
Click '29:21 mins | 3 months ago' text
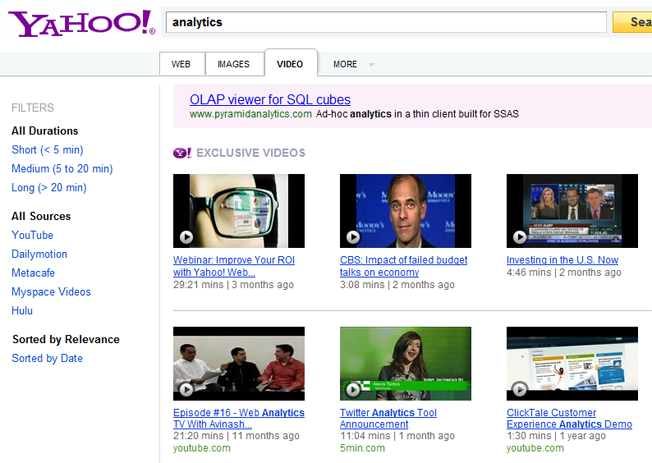click(233, 285)
